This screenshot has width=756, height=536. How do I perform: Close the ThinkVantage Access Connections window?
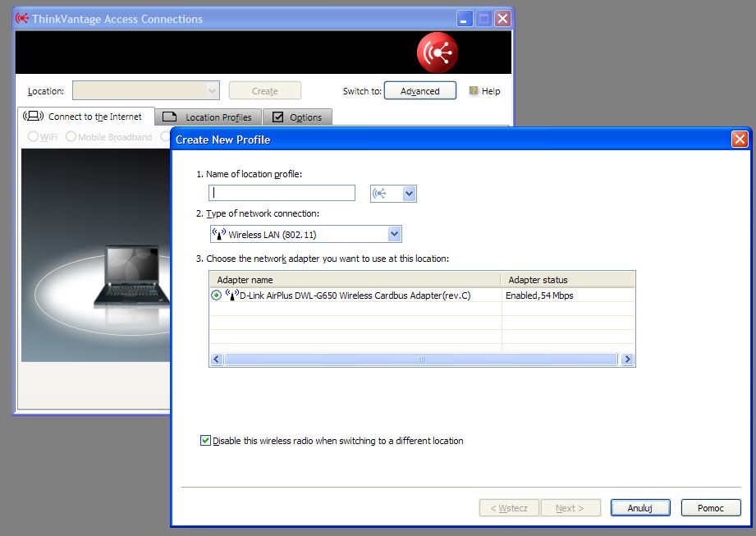click(x=503, y=19)
